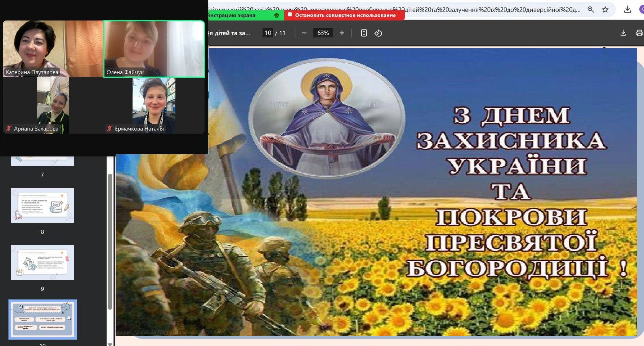This screenshot has height=346, width=644.
Task: Click the 63% zoom level field
Action: 323,33
